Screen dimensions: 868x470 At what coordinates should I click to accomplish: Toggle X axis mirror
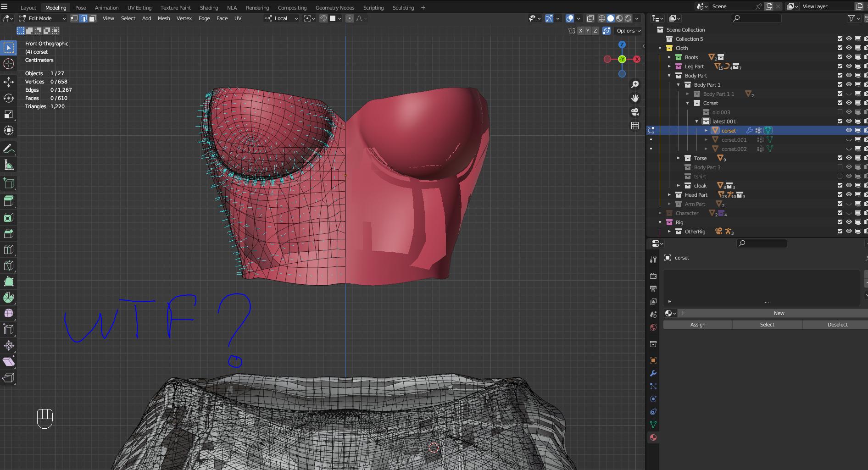pyautogui.click(x=581, y=31)
